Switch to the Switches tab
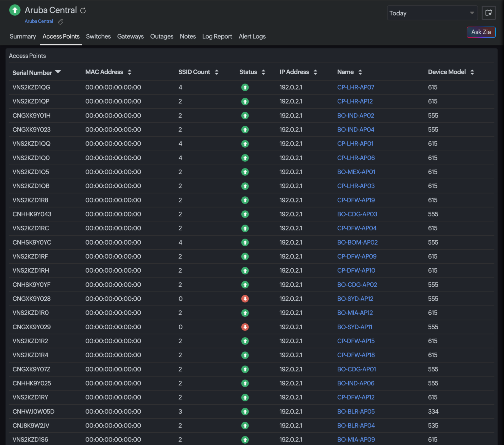504x445 pixels. [x=98, y=36]
